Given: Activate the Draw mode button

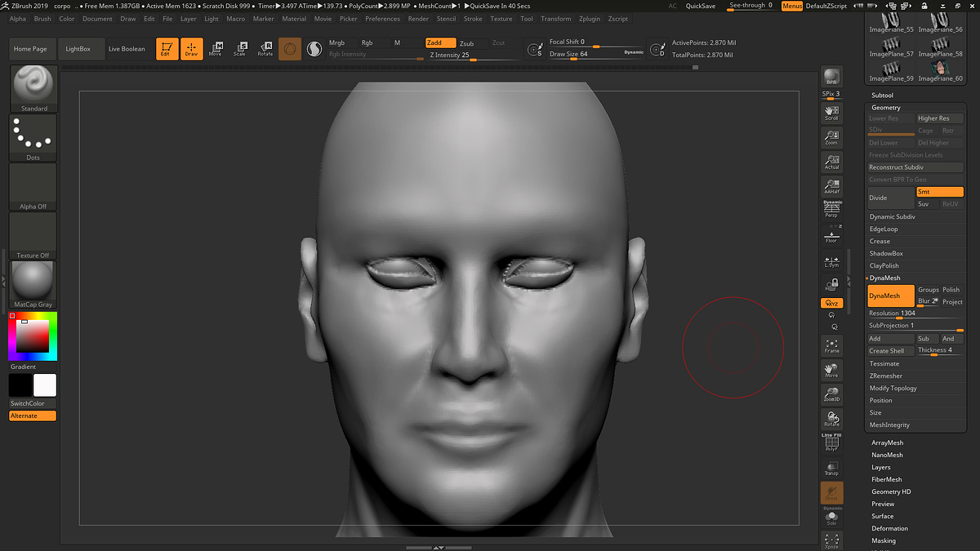Looking at the screenshot, I should (x=191, y=49).
